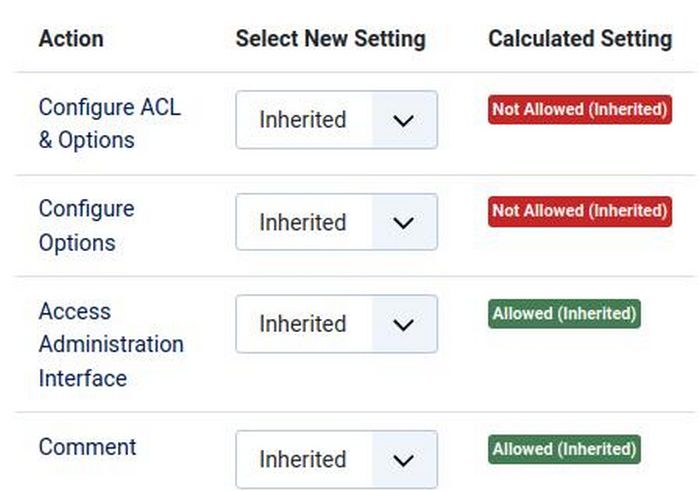699x491 pixels.
Task: Click the Select New Setting column header
Action: coord(330,39)
